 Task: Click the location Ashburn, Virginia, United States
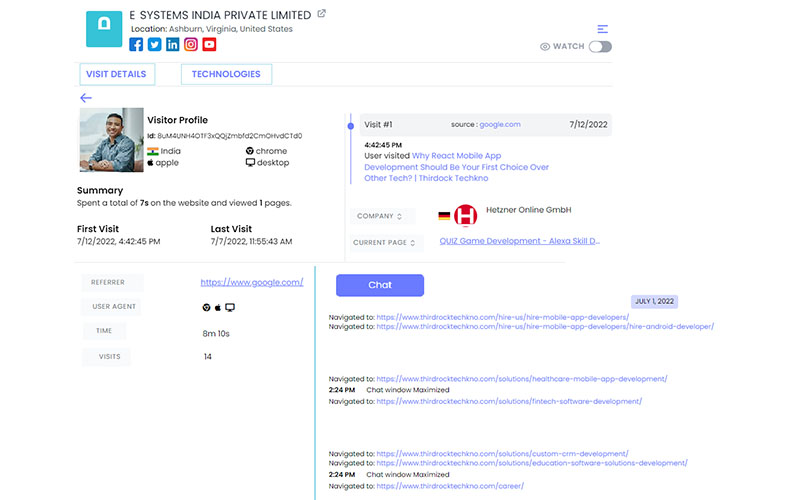[x=231, y=29]
